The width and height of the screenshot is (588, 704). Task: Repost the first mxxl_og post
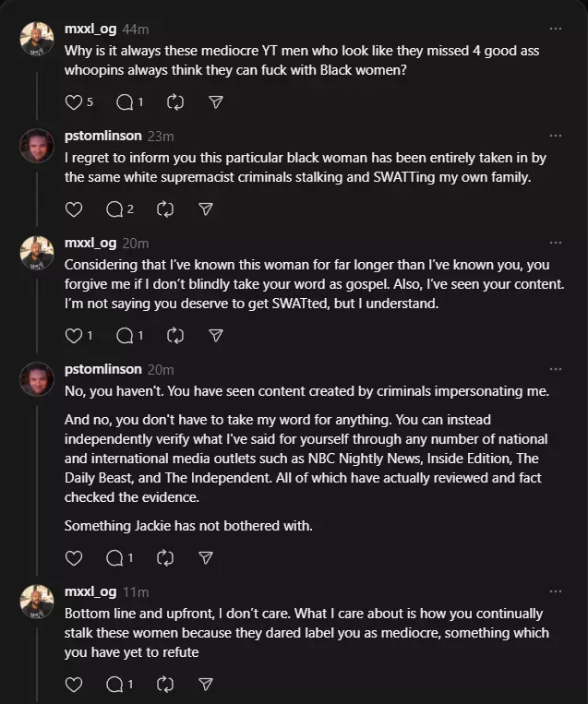[x=175, y=102]
